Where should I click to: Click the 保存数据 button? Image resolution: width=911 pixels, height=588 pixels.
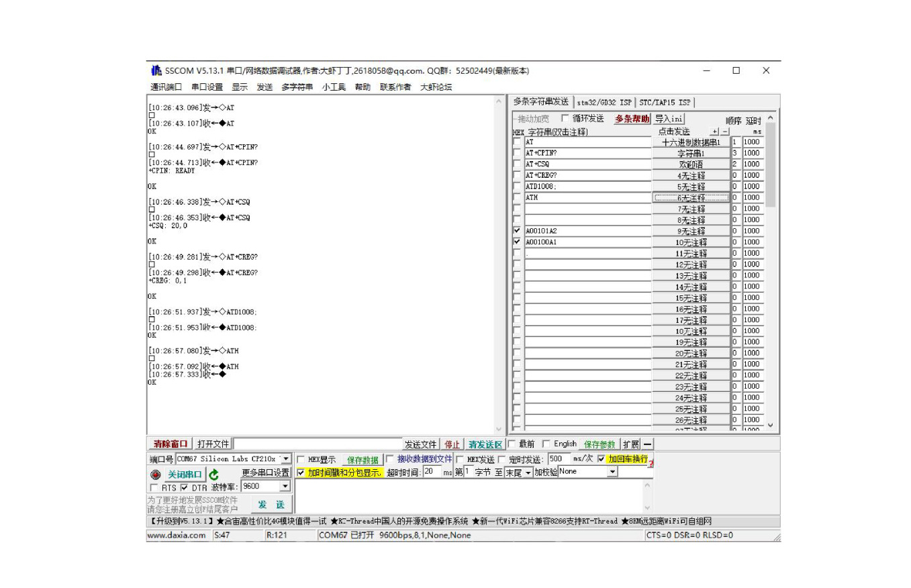click(x=363, y=460)
